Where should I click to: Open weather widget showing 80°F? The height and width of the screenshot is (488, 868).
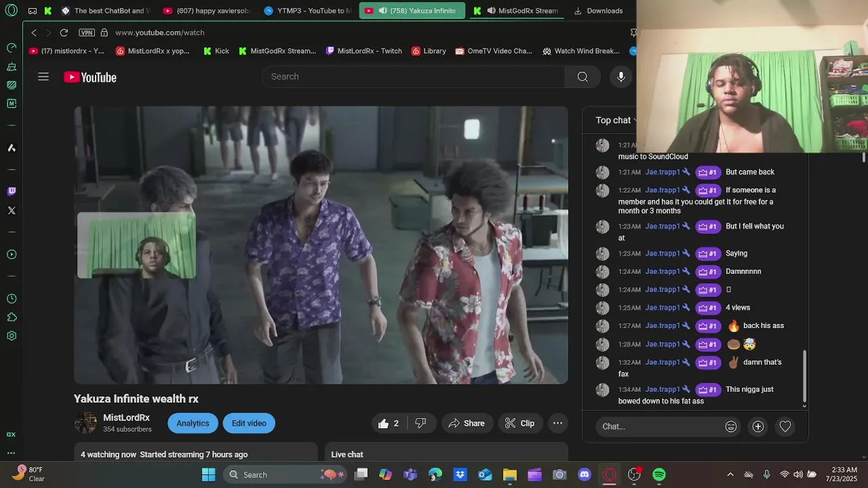click(29, 474)
